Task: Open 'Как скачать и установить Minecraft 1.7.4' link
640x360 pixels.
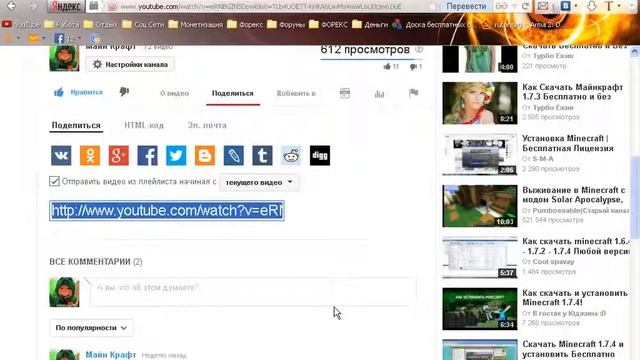Action: pos(575,298)
